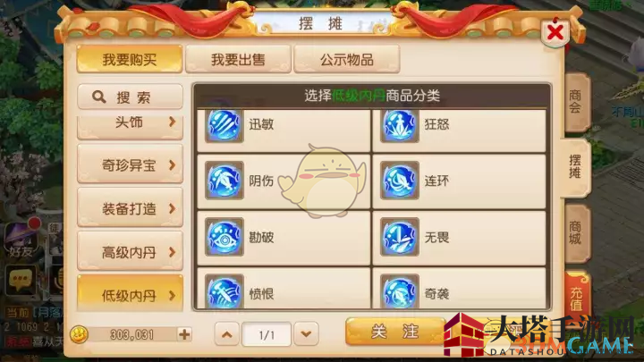Choose the 连环 inner pill icon
The height and width of the screenshot is (362, 644).
[x=399, y=181]
